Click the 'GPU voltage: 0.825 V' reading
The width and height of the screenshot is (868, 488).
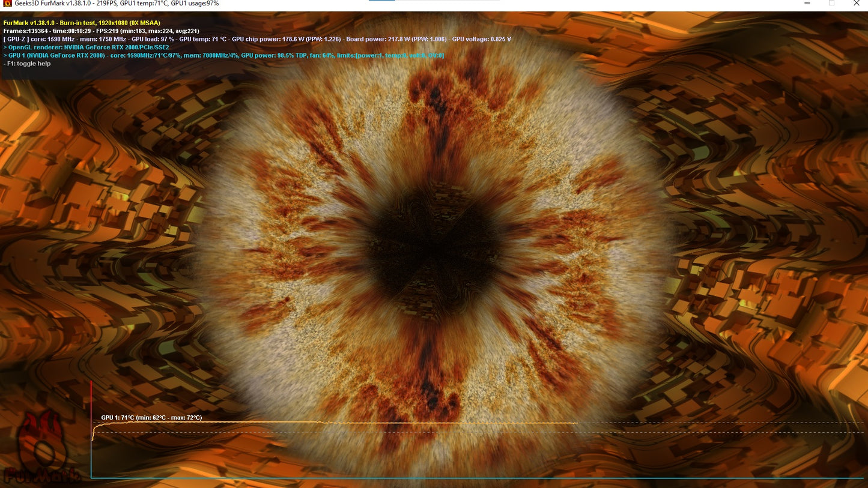pos(482,39)
